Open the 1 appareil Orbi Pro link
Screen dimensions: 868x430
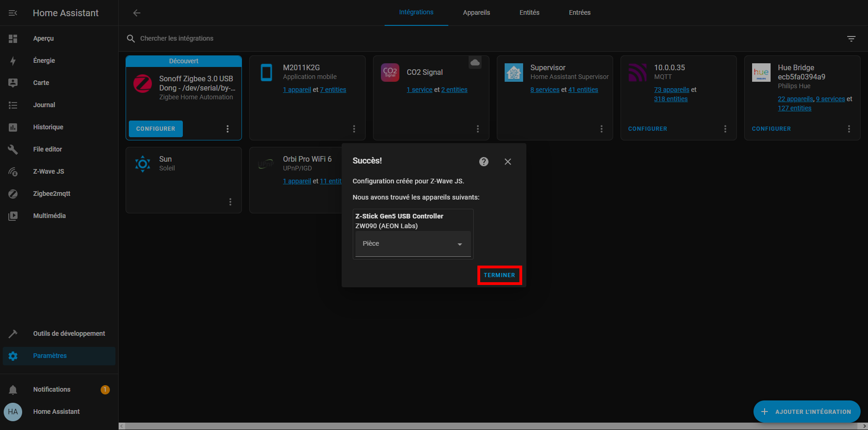pos(297,181)
